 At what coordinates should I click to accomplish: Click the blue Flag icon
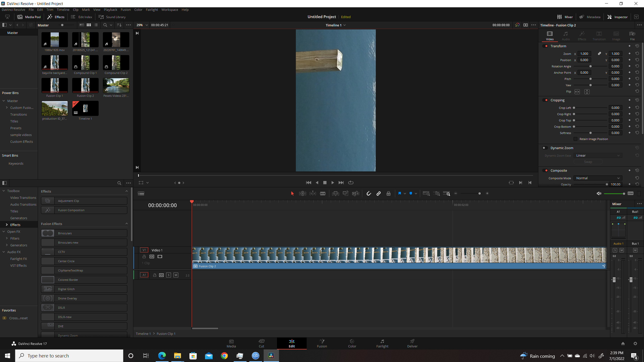click(399, 193)
